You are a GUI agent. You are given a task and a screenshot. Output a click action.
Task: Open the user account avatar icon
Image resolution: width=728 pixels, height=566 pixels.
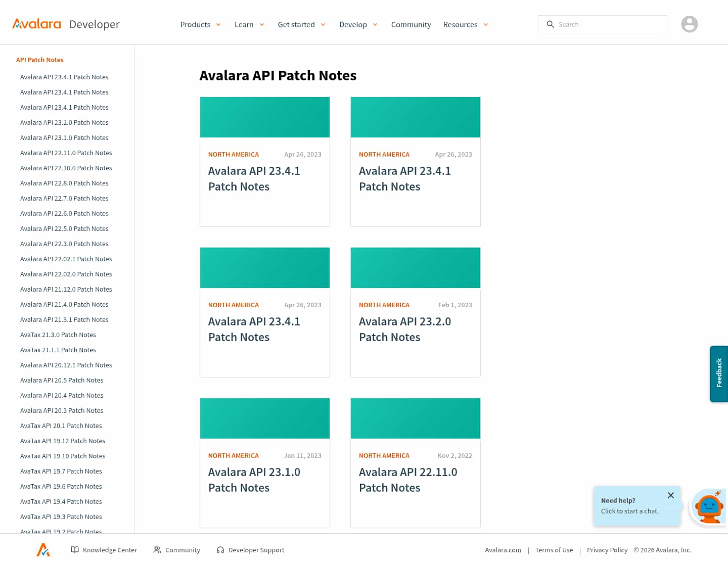[689, 24]
